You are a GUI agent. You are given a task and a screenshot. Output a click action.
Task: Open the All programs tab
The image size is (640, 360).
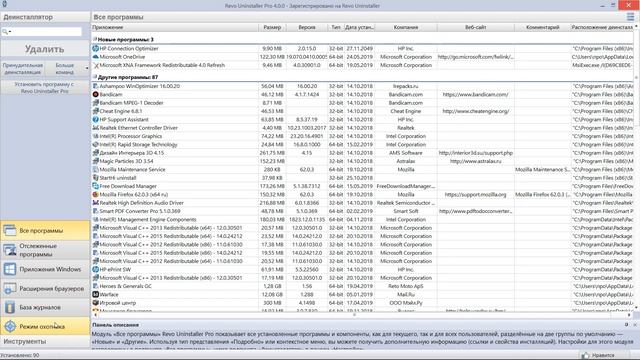pos(45,231)
